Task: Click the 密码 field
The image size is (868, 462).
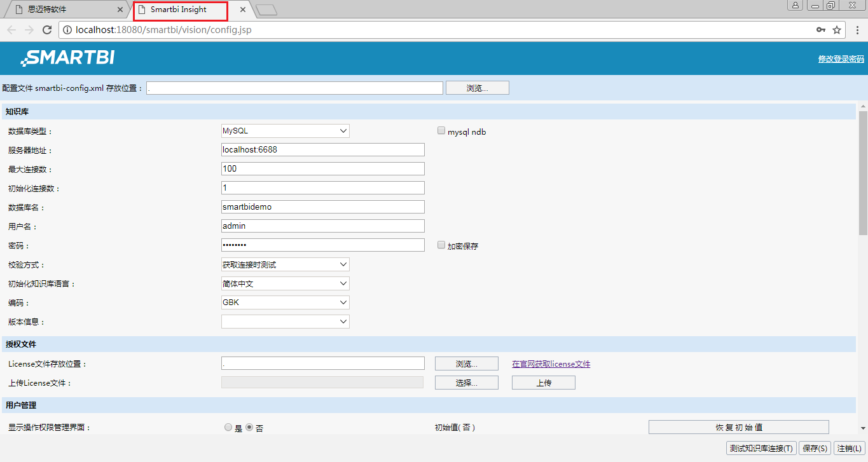Action: point(323,245)
